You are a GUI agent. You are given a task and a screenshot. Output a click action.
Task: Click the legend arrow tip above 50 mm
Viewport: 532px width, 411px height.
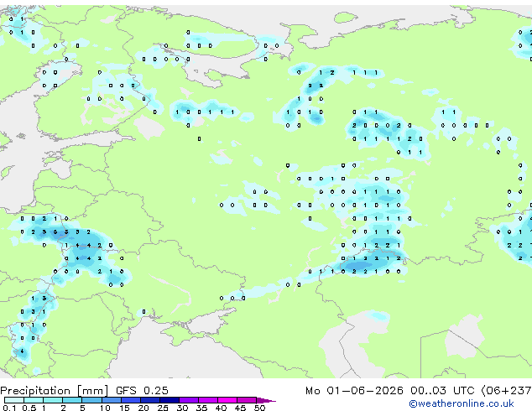(x=266, y=400)
